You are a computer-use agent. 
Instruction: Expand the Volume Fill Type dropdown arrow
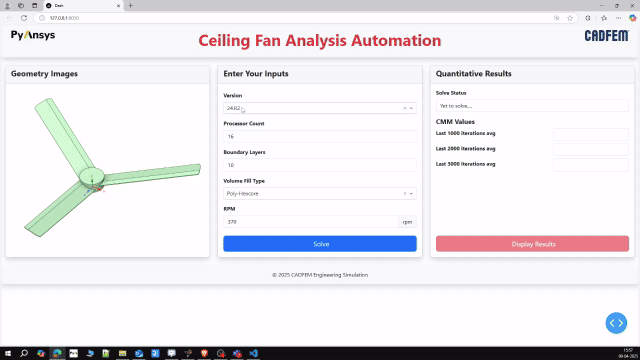(411, 193)
